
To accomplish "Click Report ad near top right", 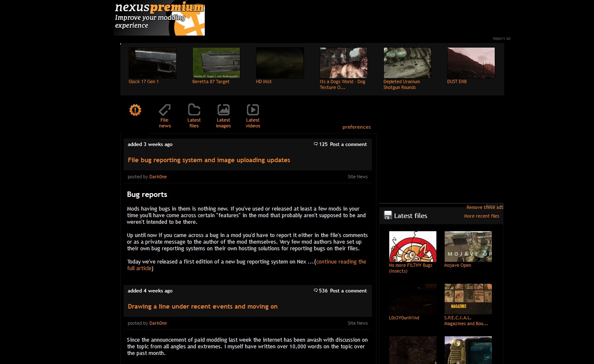I will tap(501, 38).
